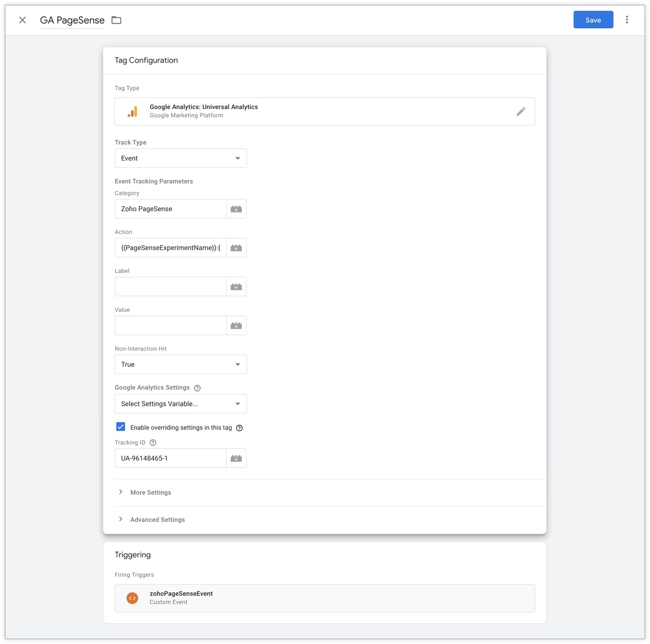Viewport: 650px width, 644px height.
Task: Open the three-dot more options menu
Action: pyautogui.click(x=627, y=20)
